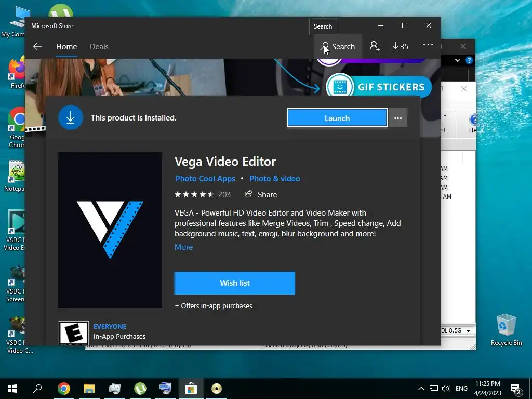Click the Search button in the Store

coord(338,46)
